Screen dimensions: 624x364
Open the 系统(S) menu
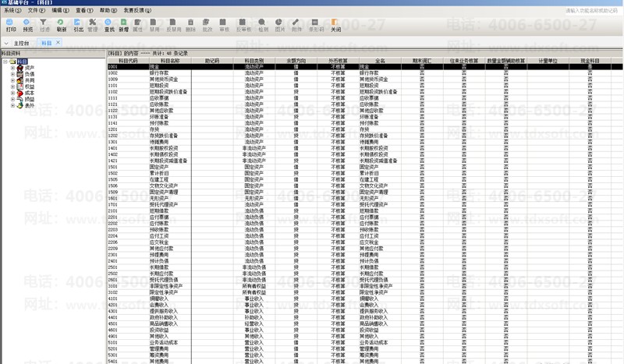tap(13, 11)
